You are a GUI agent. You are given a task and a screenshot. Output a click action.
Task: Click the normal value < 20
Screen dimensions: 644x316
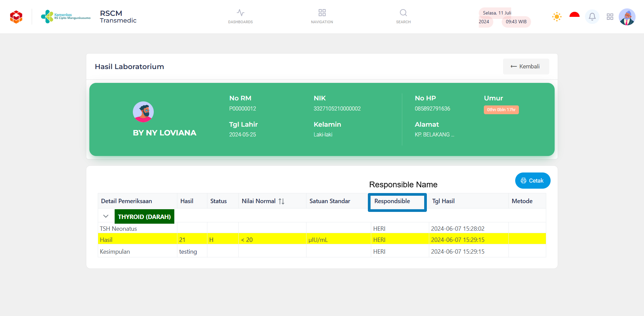pos(247,240)
